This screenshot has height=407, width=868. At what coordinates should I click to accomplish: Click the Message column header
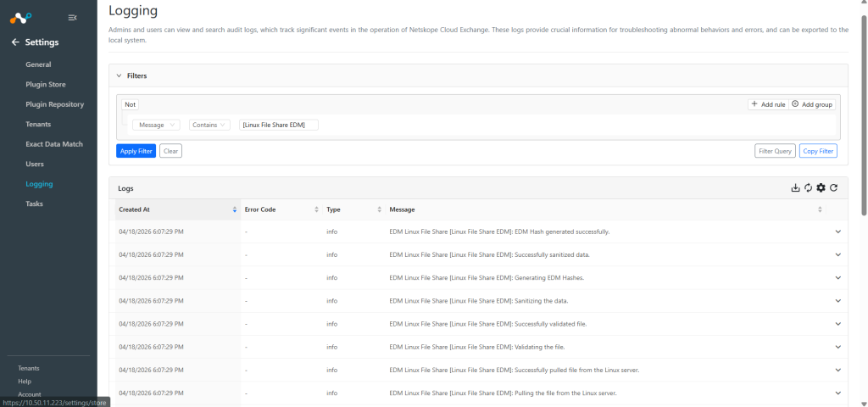click(605, 210)
